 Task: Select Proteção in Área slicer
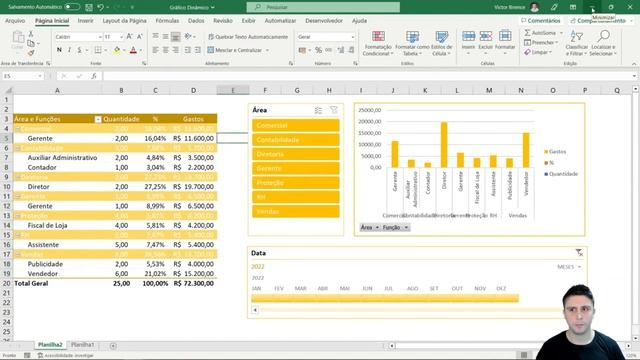click(296, 183)
